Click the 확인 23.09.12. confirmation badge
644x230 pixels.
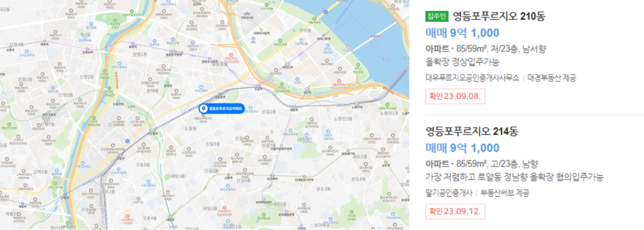click(x=455, y=211)
